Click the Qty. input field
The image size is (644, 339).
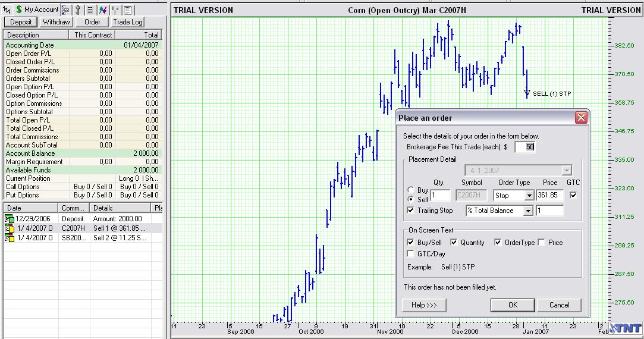point(440,195)
